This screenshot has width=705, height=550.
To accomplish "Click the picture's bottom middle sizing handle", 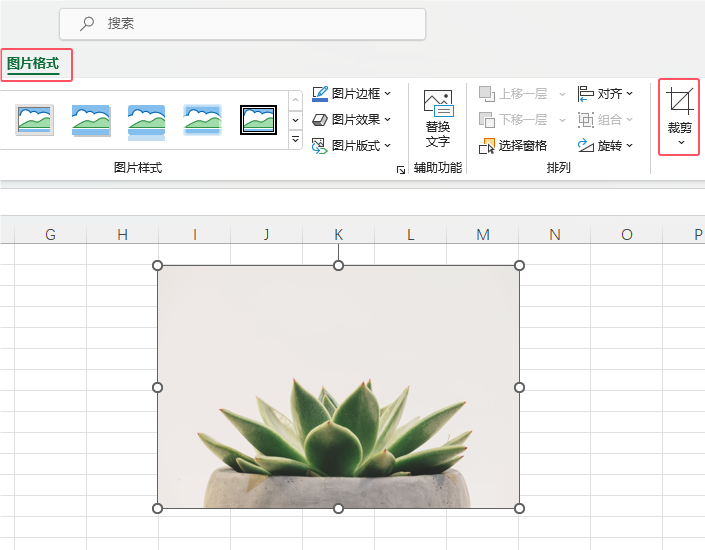I will pyautogui.click(x=339, y=508).
